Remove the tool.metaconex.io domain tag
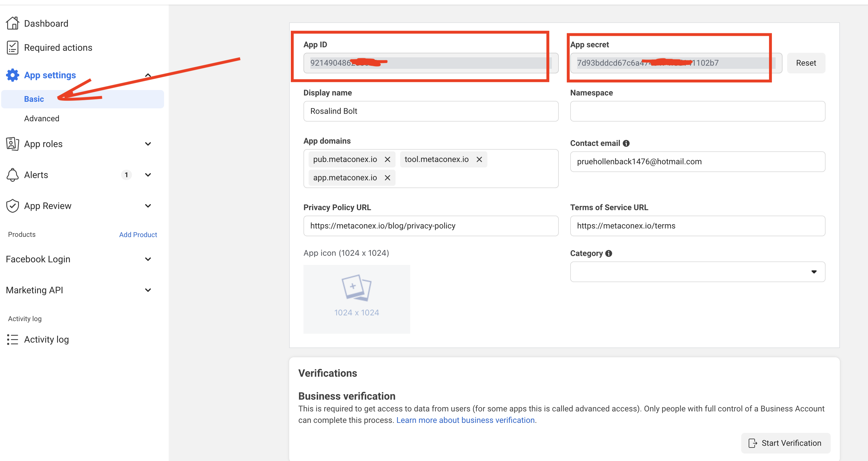 (479, 159)
